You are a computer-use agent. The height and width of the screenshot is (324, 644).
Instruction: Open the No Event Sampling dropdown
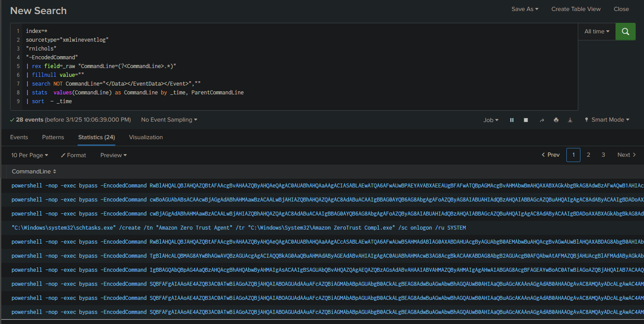tap(169, 120)
